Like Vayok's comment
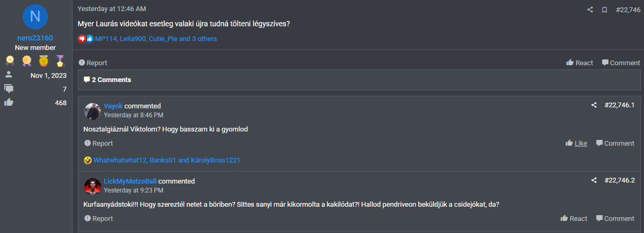The height and width of the screenshot is (233, 644). coord(577,144)
